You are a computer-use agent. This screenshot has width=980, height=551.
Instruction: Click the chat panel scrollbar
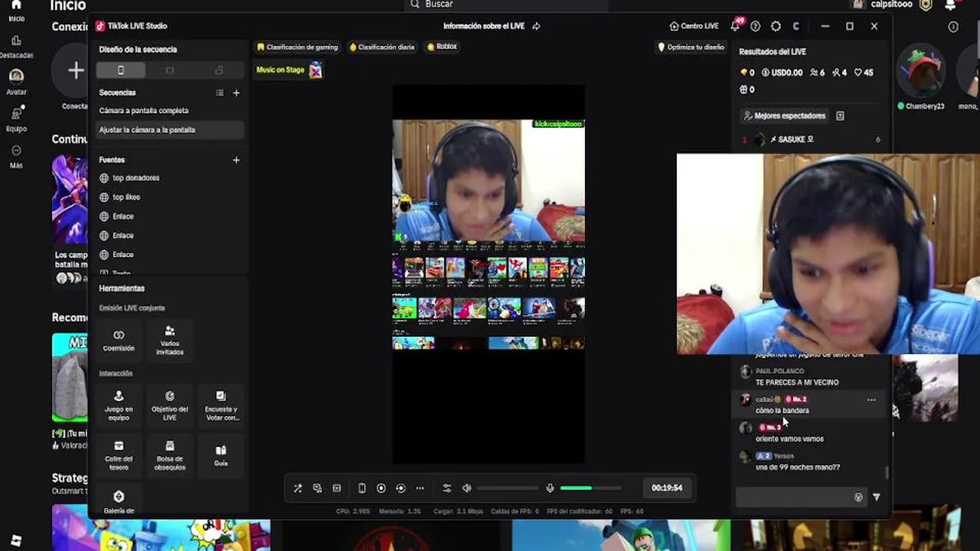887,473
